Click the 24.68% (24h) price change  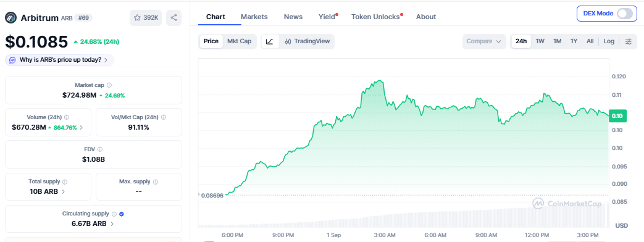click(96, 41)
